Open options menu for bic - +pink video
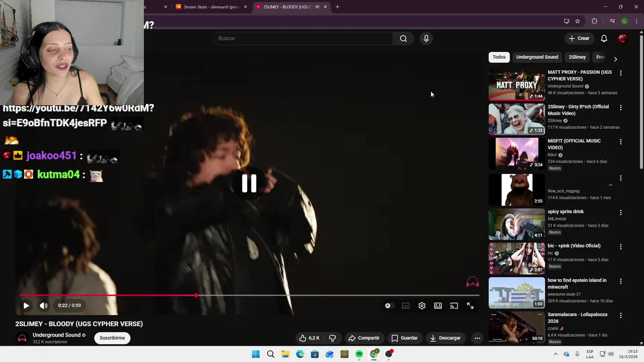 [x=620, y=247]
